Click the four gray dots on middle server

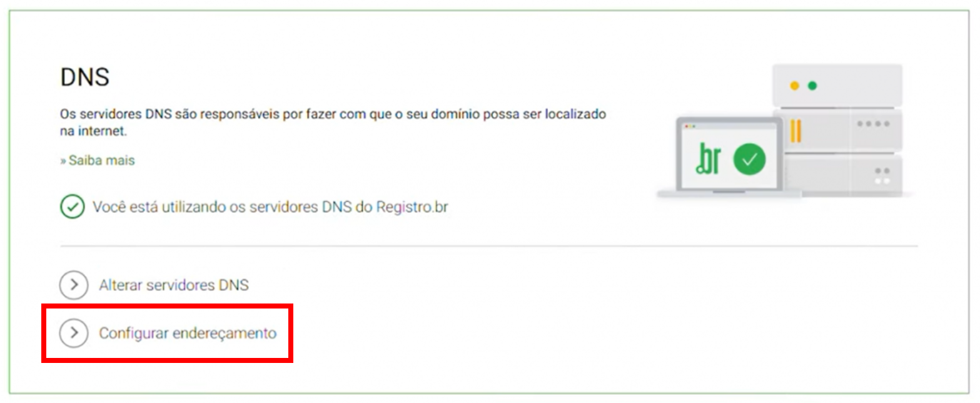pyautogui.click(x=874, y=124)
